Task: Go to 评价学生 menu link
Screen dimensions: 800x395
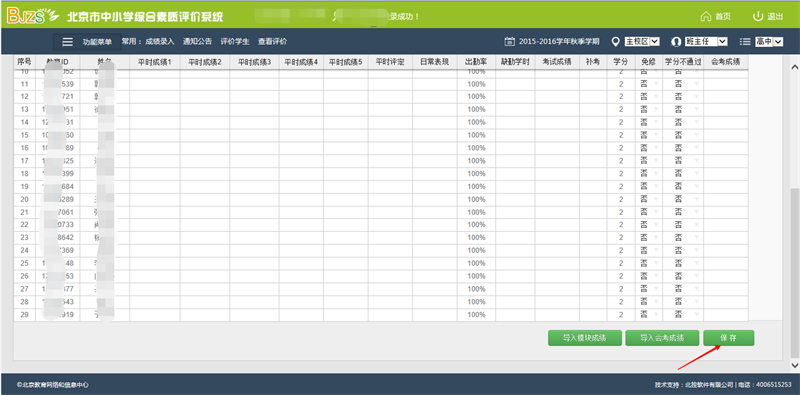Action: 235,42
